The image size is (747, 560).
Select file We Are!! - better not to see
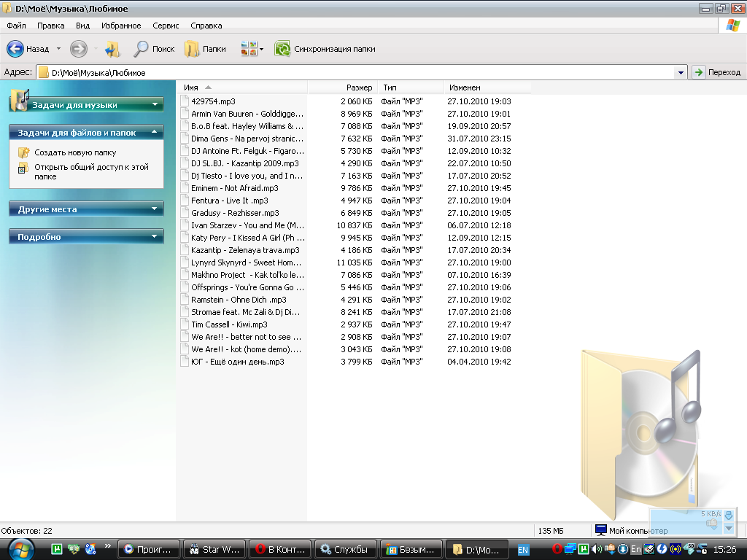pyautogui.click(x=247, y=337)
